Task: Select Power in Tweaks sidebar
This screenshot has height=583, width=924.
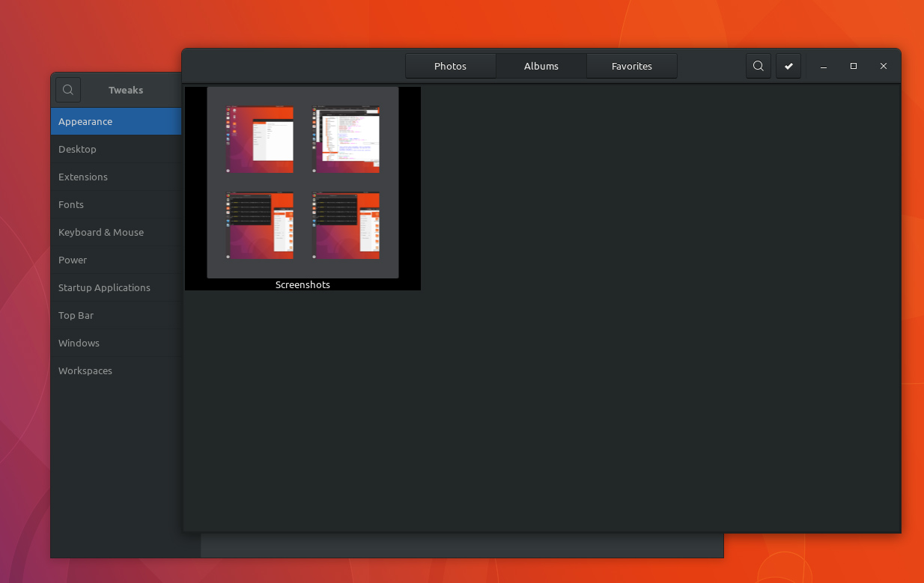Action: (116, 260)
